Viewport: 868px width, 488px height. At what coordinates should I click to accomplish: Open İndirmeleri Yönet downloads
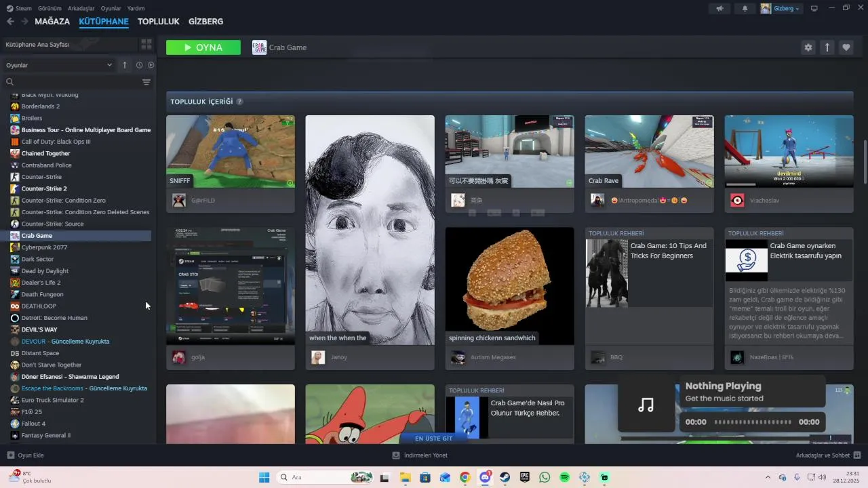click(420, 455)
